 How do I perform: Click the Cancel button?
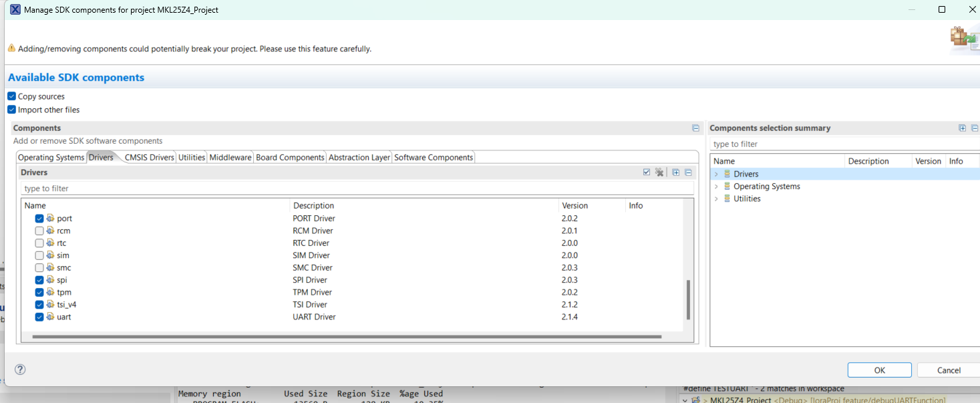(949, 370)
